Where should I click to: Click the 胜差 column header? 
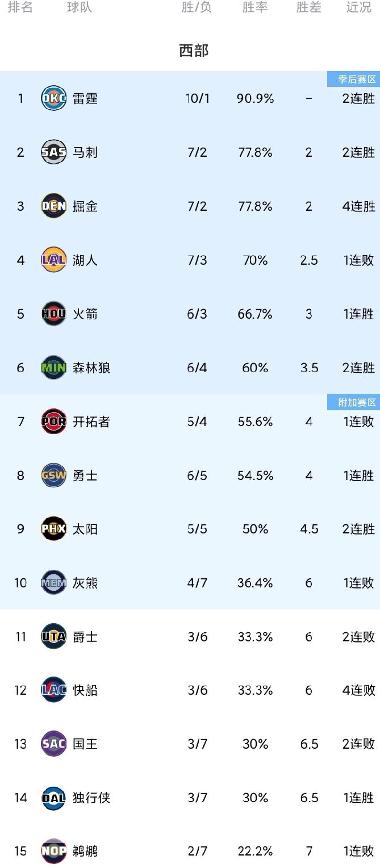[x=308, y=8]
